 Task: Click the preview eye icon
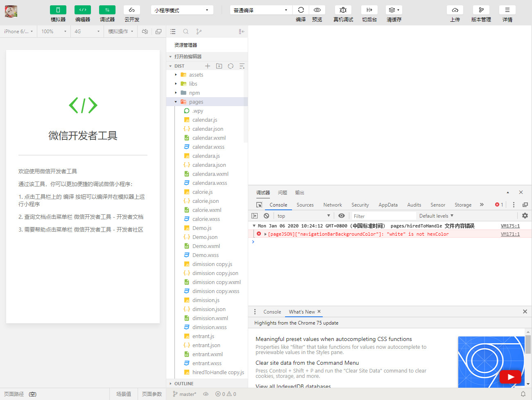point(317,10)
